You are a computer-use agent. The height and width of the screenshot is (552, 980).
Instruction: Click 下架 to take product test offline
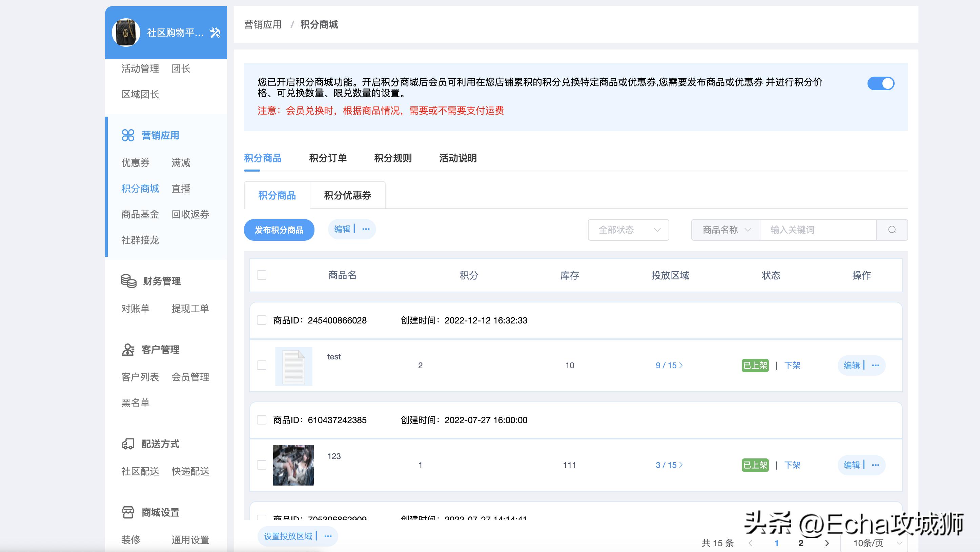point(792,365)
